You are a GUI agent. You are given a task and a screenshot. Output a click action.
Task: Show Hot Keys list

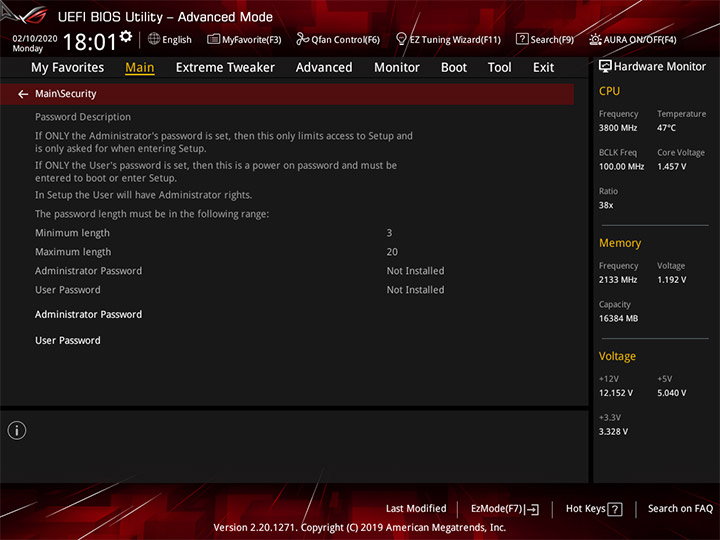(x=585, y=509)
